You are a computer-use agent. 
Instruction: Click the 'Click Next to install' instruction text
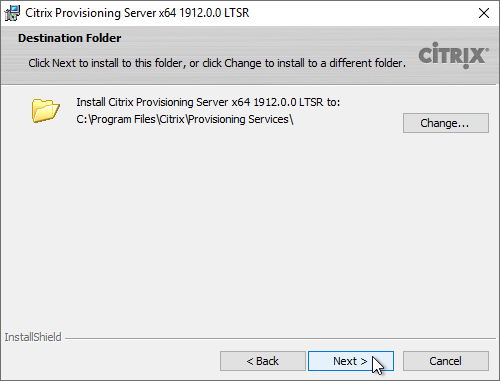[x=217, y=63]
